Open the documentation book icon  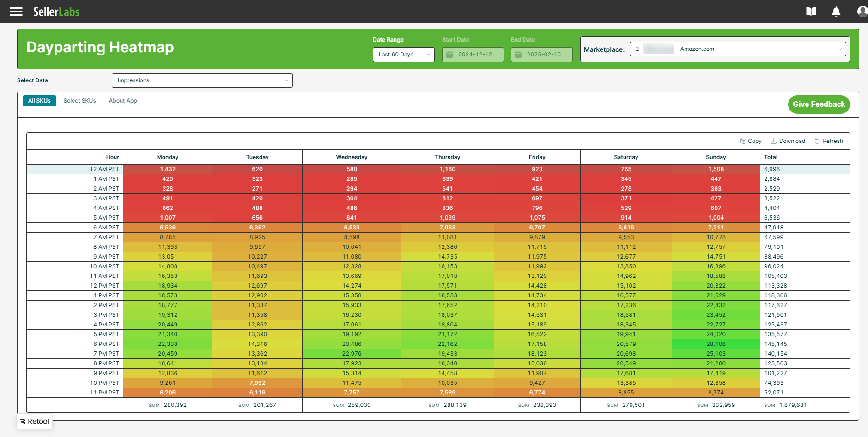coord(811,12)
